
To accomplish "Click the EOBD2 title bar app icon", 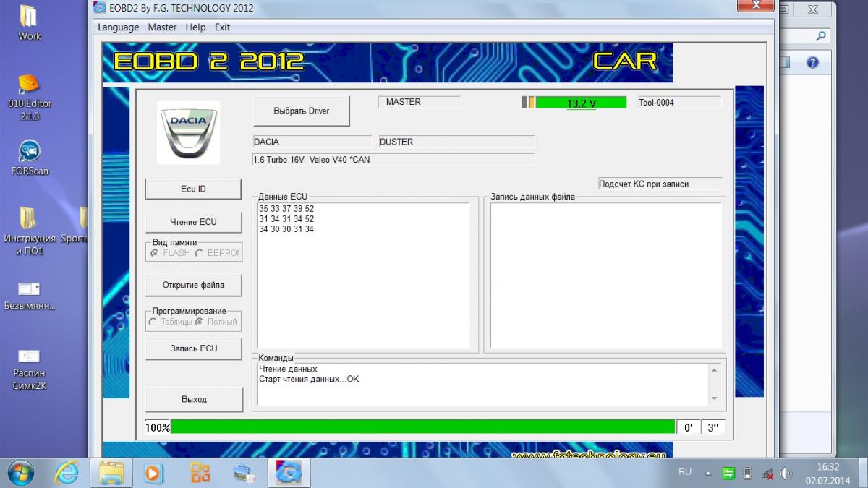I will click(x=100, y=7).
